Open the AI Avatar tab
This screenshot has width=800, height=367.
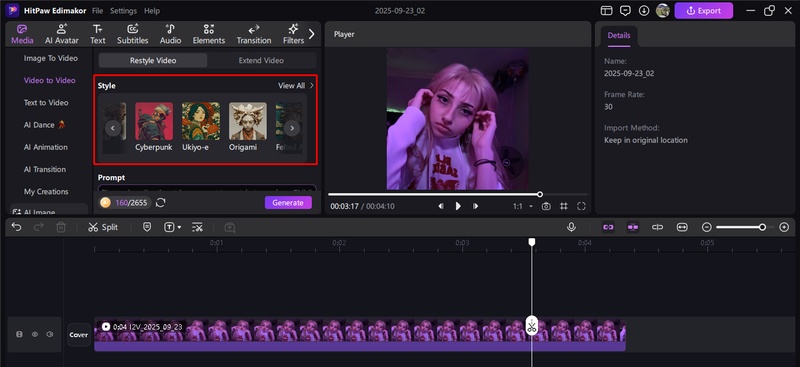(62, 34)
